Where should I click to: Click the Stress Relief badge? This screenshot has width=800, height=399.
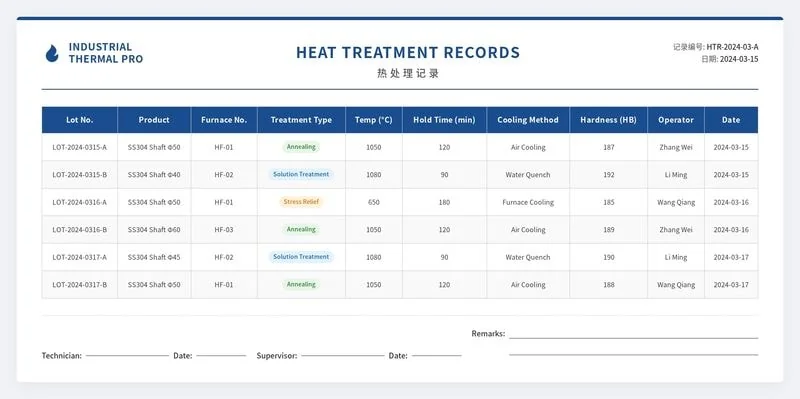[301, 202]
